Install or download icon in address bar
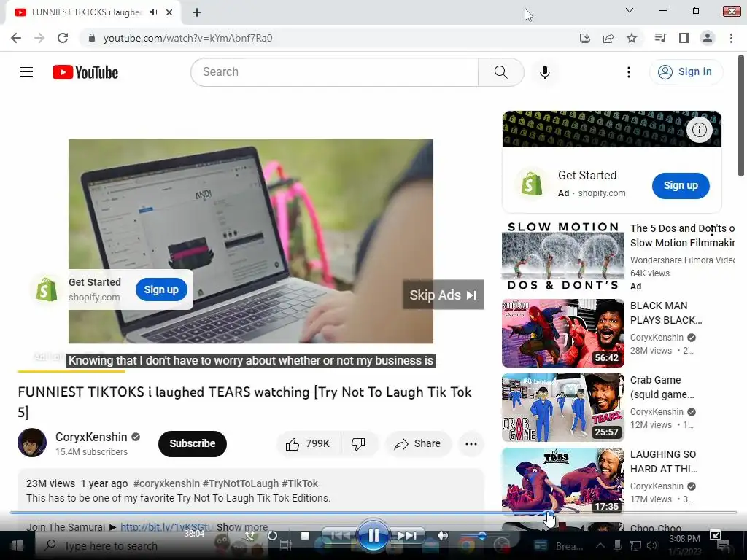 (x=585, y=38)
